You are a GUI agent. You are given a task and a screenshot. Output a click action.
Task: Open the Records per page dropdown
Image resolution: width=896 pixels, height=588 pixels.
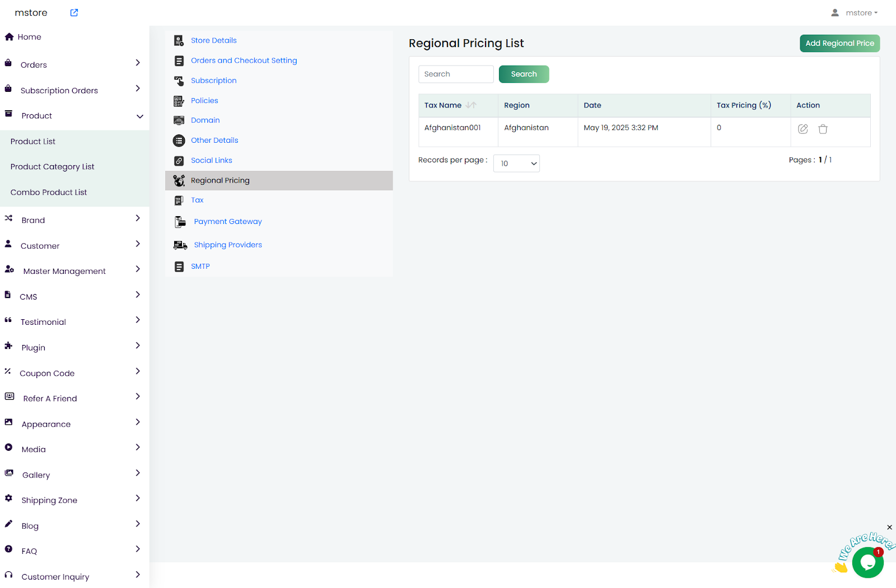tap(516, 164)
